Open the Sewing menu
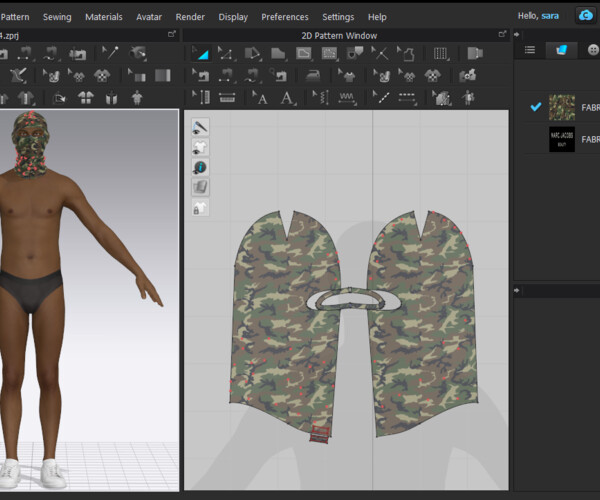Screen dimensions: 600x500 [57, 17]
